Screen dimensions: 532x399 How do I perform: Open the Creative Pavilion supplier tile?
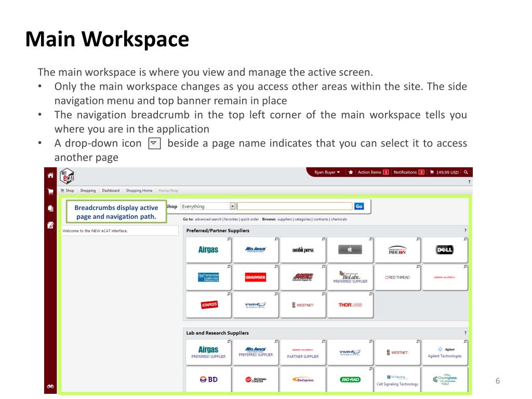pyautogui.click(x=397, y=250)
